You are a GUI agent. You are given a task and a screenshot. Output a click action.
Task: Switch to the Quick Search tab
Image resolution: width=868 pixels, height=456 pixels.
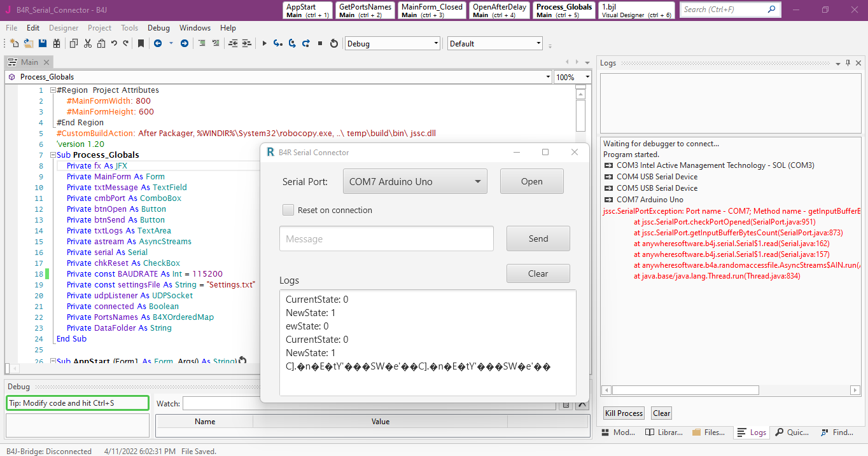tap(792, 432)
